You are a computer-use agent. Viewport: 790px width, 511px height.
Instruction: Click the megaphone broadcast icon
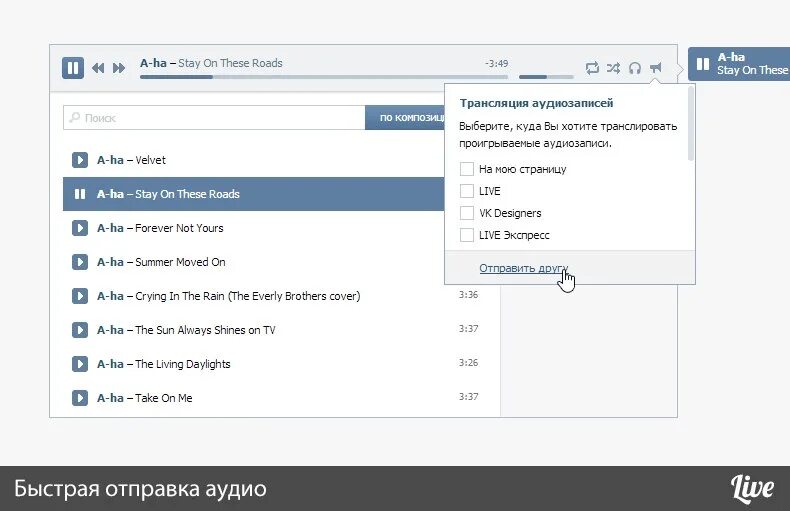pyautogui.click(x=655, y=68)
